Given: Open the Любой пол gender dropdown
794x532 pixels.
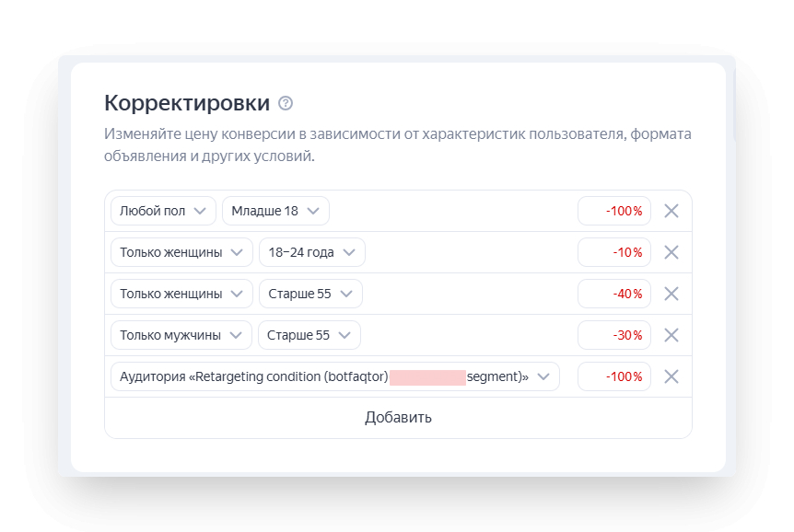Looking at the screenshot, I should point(163,211).
